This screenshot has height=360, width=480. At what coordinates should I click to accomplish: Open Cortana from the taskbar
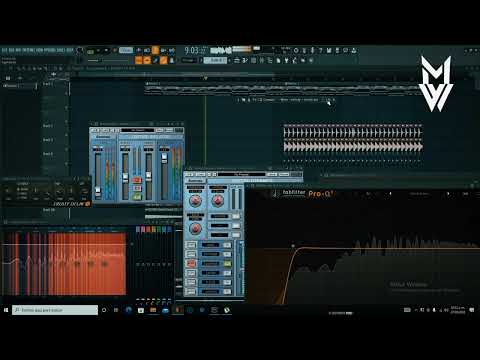pyautogui.click(x=104, y=310)
